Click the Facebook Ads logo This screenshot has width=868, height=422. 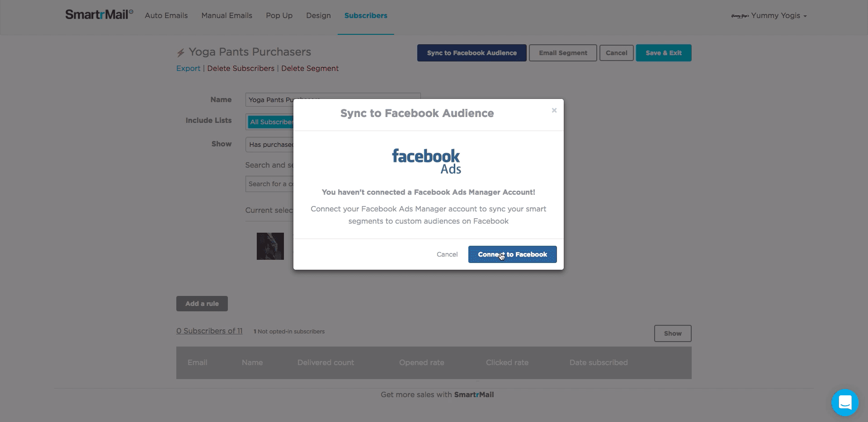tap(426, 161)
